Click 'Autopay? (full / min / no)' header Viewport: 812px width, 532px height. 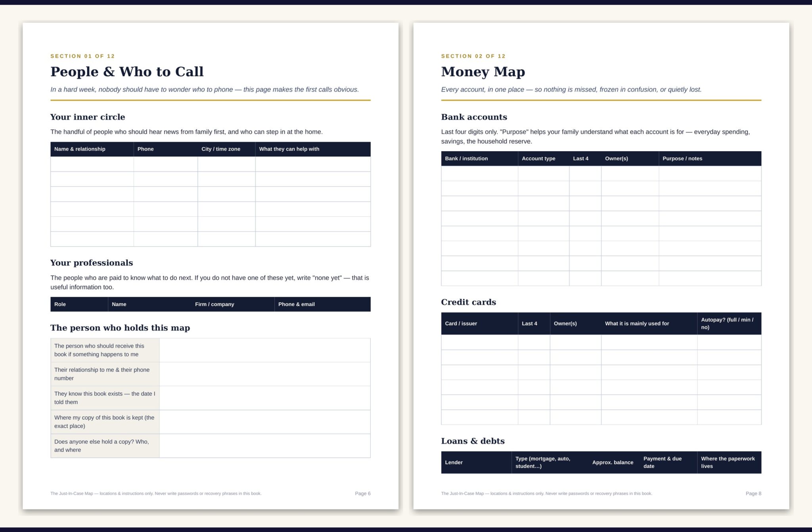tap(729, 324)
